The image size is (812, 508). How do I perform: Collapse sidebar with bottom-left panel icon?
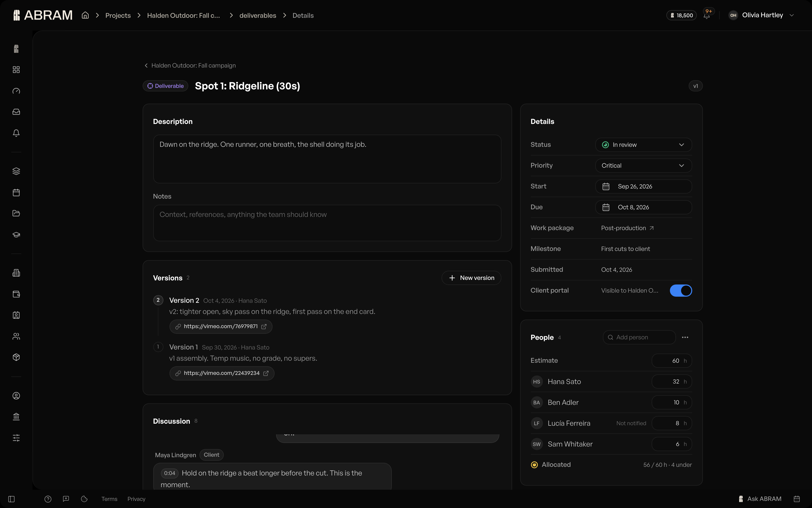pyautogui.click(x=11, y=499)
